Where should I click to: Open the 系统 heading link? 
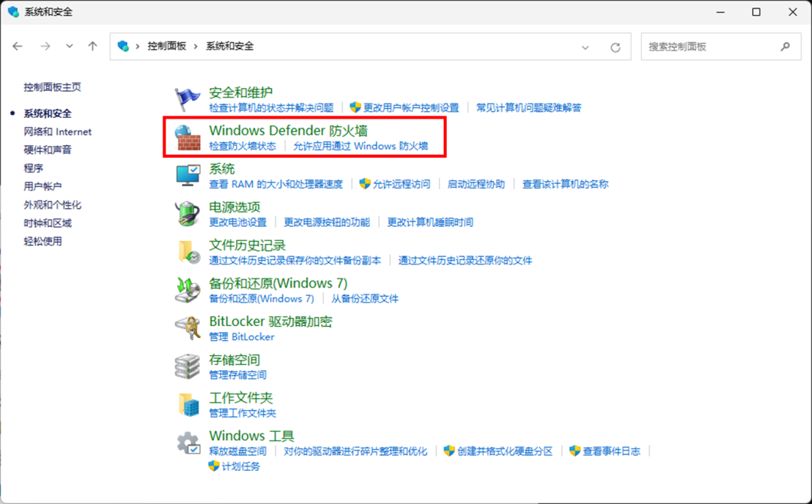(x=222, y=169)
